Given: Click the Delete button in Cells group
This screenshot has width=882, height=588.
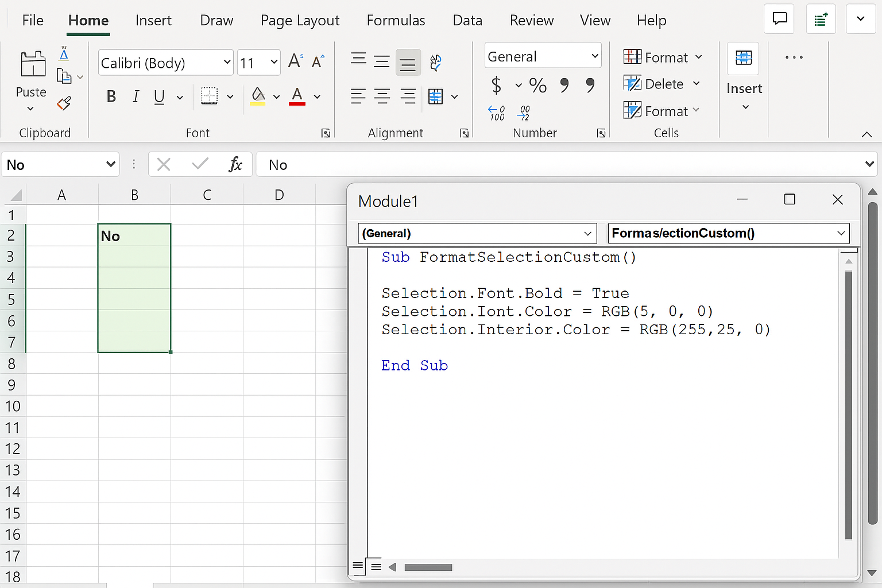Looking at the screenshot, I should click(661, 84).
